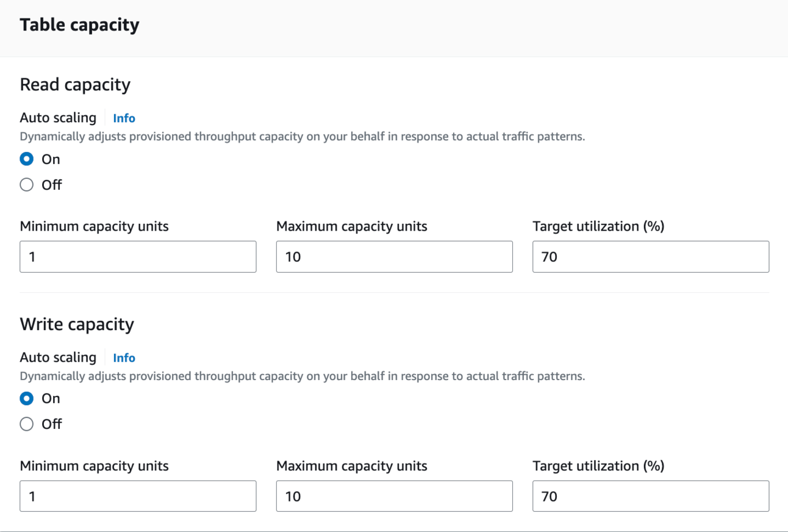Click the Write capacity heading
788x532 pixels.
coord(77,324)
